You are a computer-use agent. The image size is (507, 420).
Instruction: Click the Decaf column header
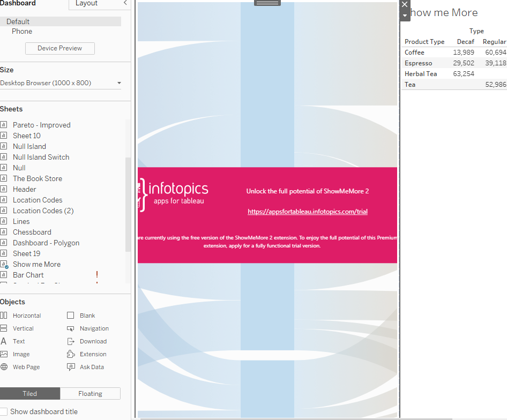point(465,41)
